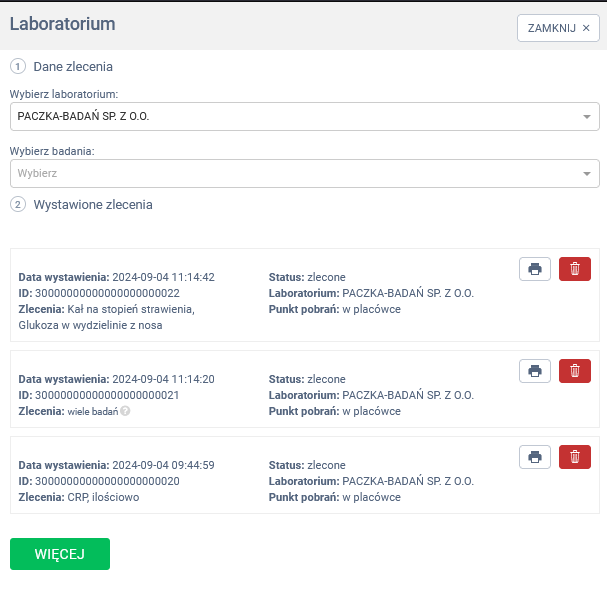This screenshot has height=614, width=607.
Task: Click the help icon beside 'wiele badań'
Action: (x=125, y=411)
